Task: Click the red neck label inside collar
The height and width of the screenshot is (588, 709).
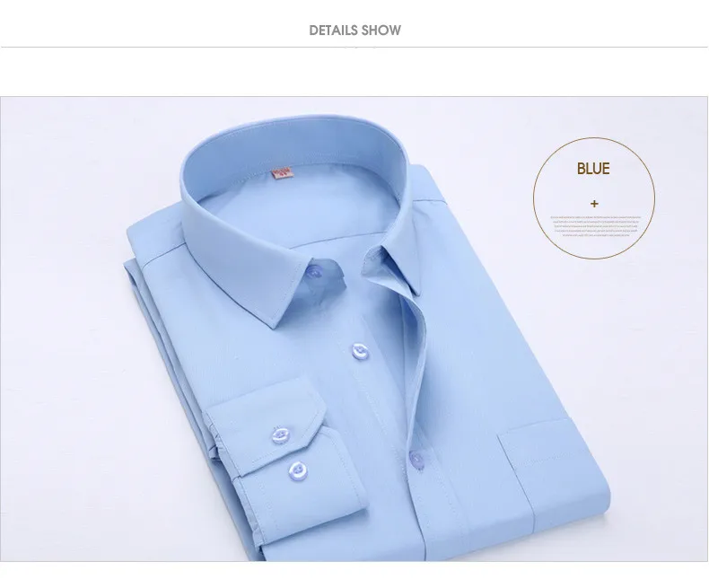Action: tap(281, 173)
